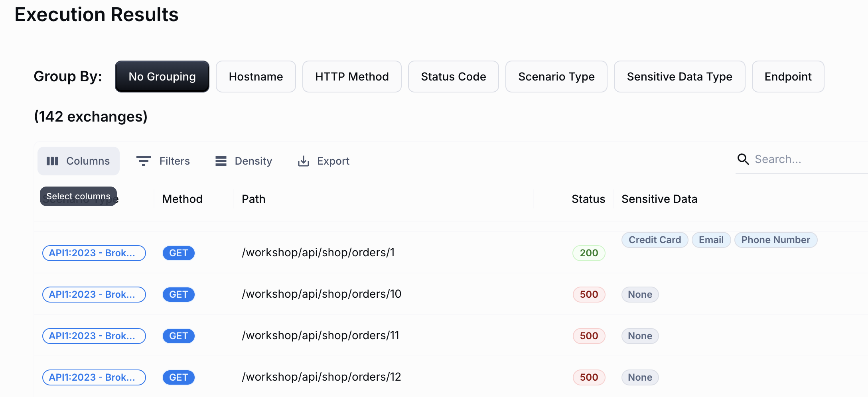Viewport: 868px width, 397px height.
Task: Click the Filters funnel icon
Action: tap(143, 161)
